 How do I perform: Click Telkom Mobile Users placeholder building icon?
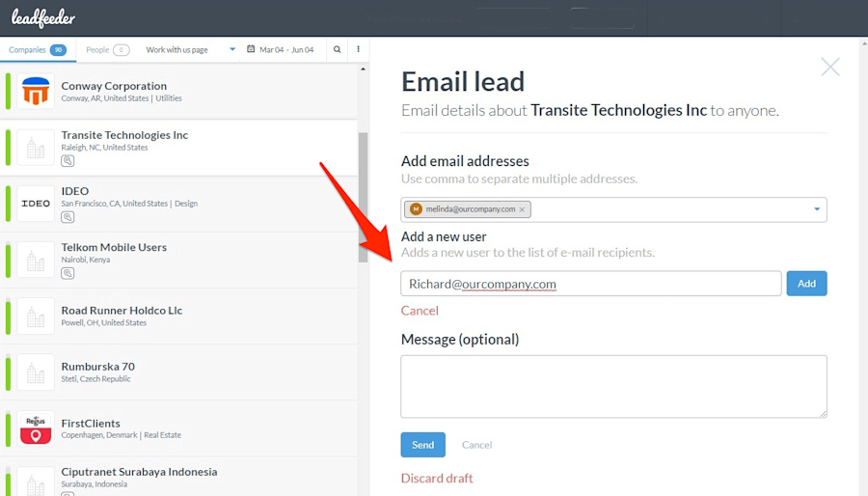(36, 260)
